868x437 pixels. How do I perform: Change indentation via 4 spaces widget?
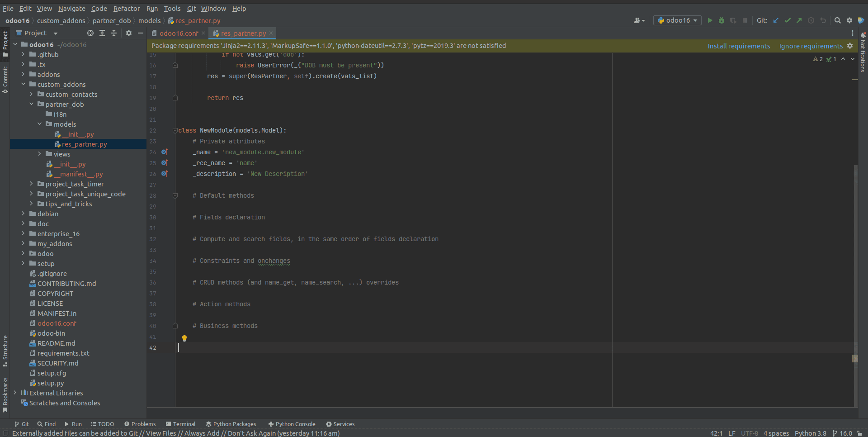(776, 433)
